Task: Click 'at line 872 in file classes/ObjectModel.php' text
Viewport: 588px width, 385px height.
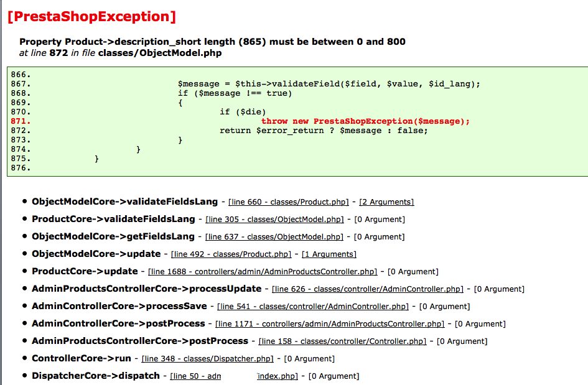Action: [x=120, y=53]
